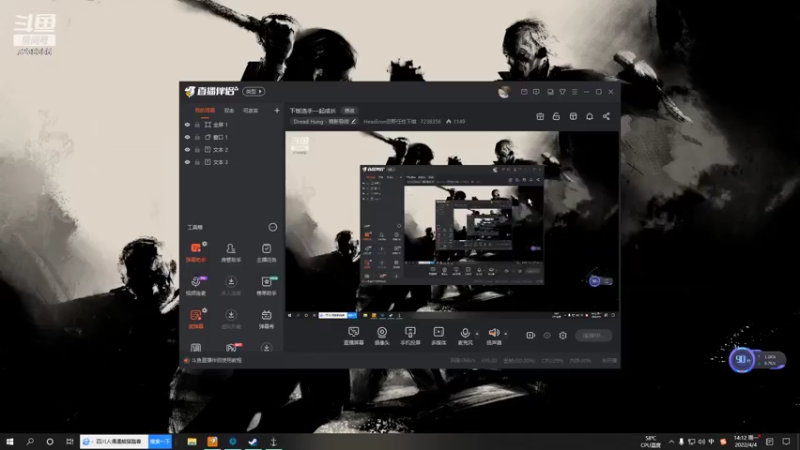Toggle visibility eye of 窗口 1 source
This screenshot has height=450, width=800.
point(187,137)
